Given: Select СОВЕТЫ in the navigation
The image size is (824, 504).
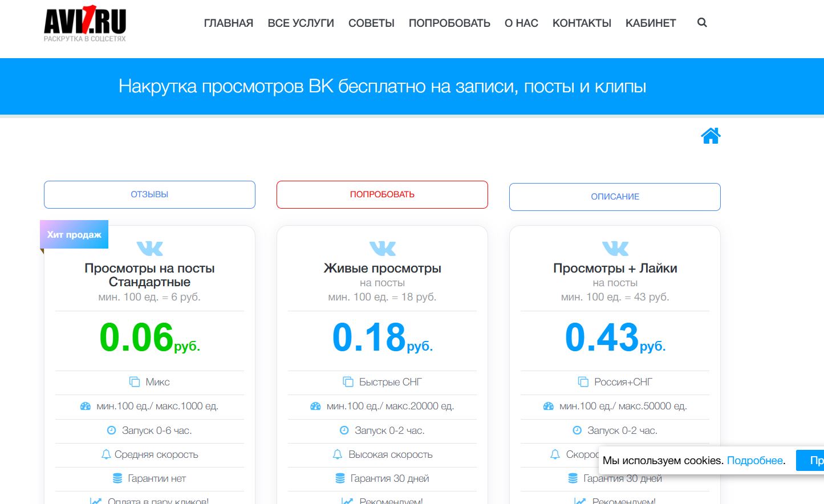Looking at the screenshot, I should coord(371,23).
